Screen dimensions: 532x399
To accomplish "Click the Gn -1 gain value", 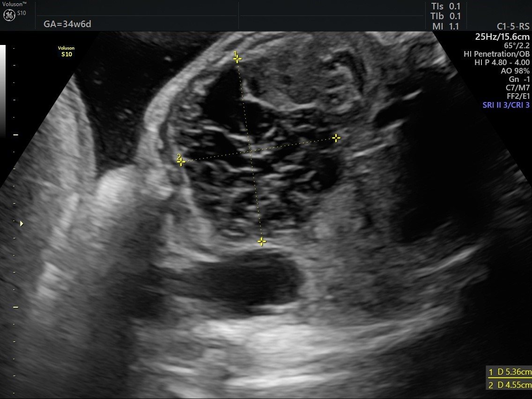I will 519,80.
